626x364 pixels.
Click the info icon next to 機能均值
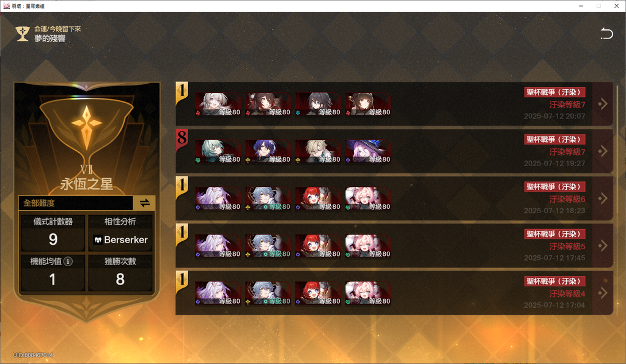[x=68, y=261]
